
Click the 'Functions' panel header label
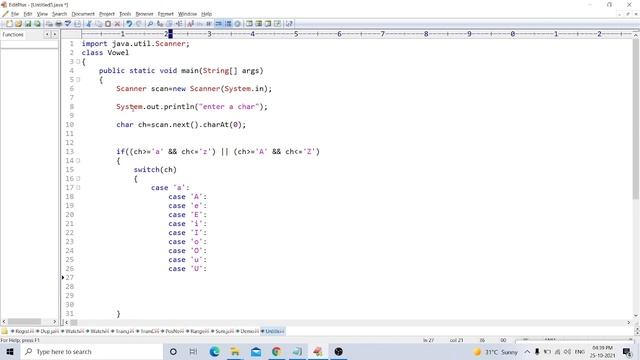point(13,35)
